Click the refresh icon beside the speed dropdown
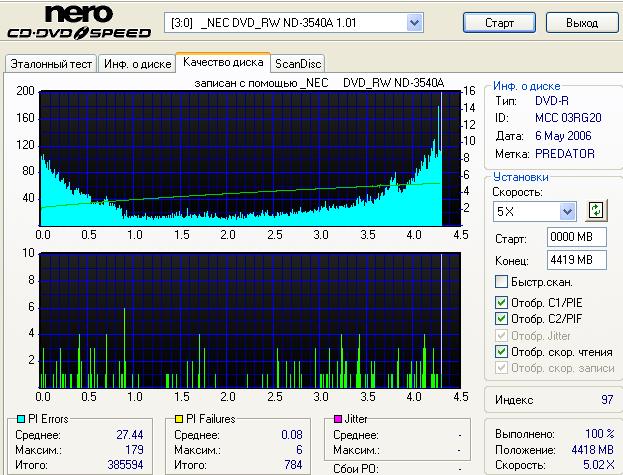This screenshot has width=623, height=475. pos(597,210)
